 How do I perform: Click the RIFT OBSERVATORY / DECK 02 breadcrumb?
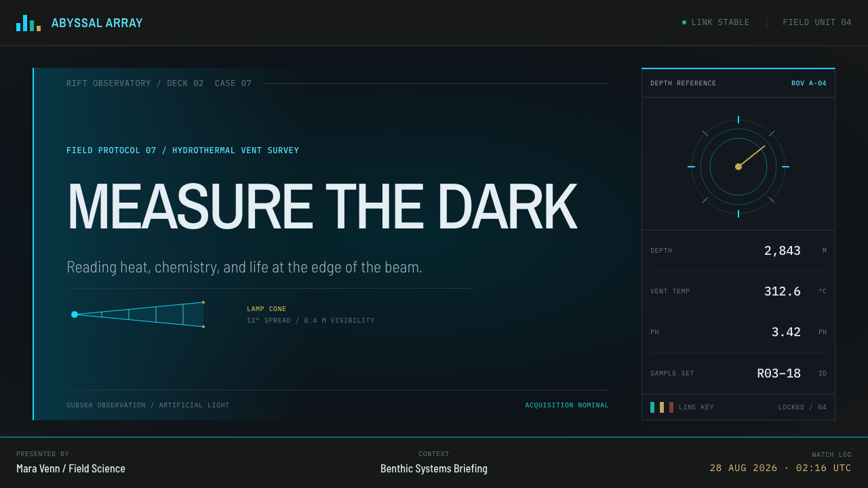click(135, 83)
